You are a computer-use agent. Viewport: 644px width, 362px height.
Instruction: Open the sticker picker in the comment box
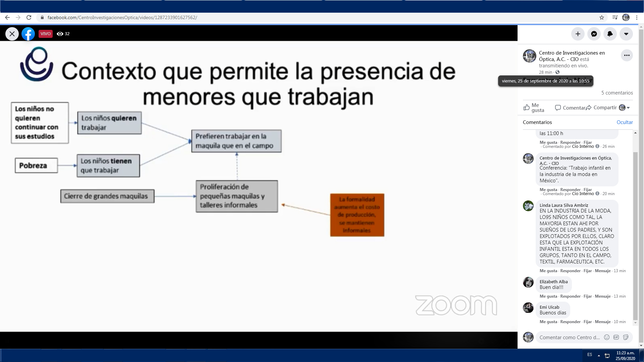coord(626,337)
